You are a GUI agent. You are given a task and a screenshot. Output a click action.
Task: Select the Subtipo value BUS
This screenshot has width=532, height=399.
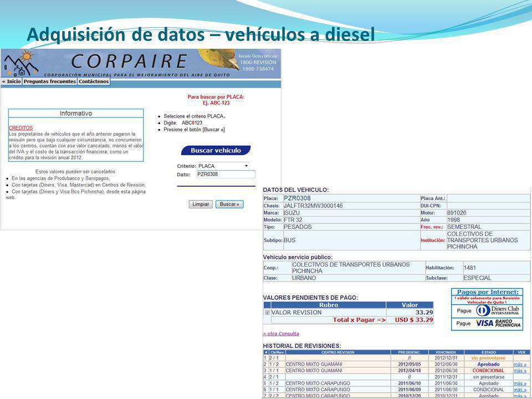tap(290, 240)
